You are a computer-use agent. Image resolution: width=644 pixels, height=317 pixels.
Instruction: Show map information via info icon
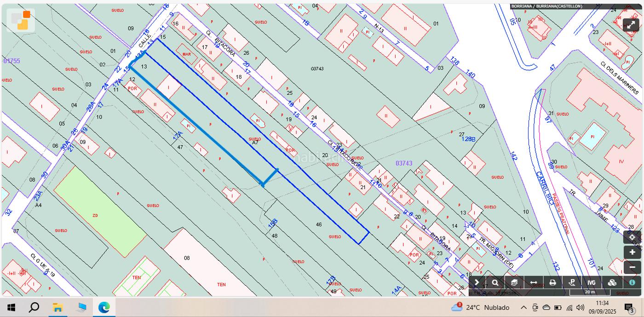pyautogui.click(x=632, y=282)
